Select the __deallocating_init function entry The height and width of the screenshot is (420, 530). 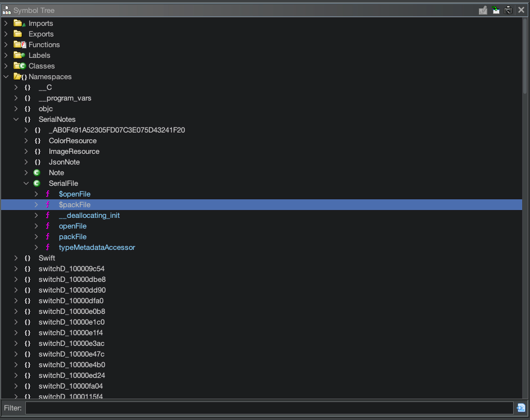tap(89, 216)
